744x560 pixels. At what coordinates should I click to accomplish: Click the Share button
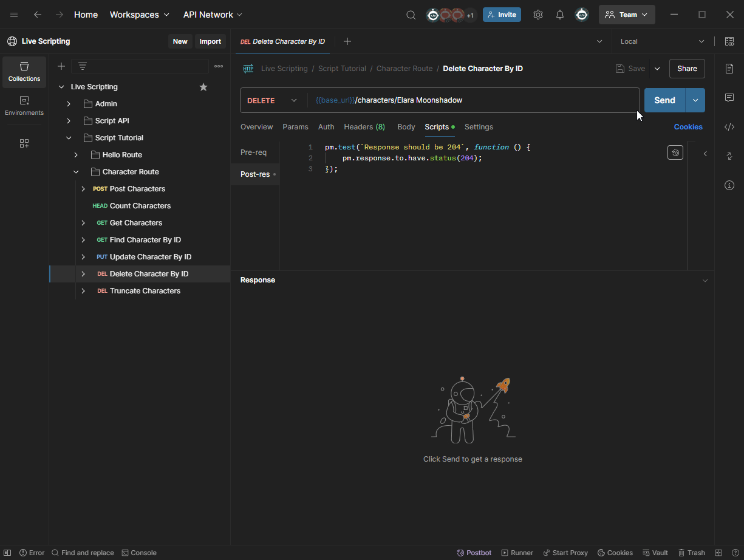(687, 69)
